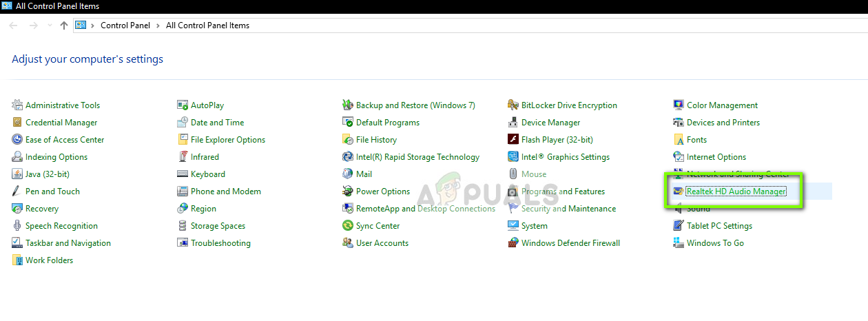Screen dimensions: 868x321
Task: Click the Java (32-bit) icon
Action: (17, 174)
